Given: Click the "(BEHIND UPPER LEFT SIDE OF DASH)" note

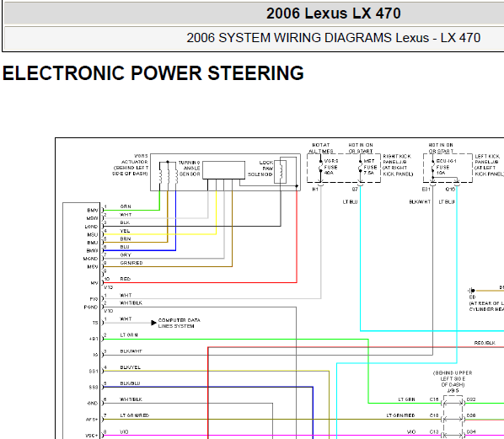Looking at the screenshot, I should pyautogui.click(x=453, y=379).
